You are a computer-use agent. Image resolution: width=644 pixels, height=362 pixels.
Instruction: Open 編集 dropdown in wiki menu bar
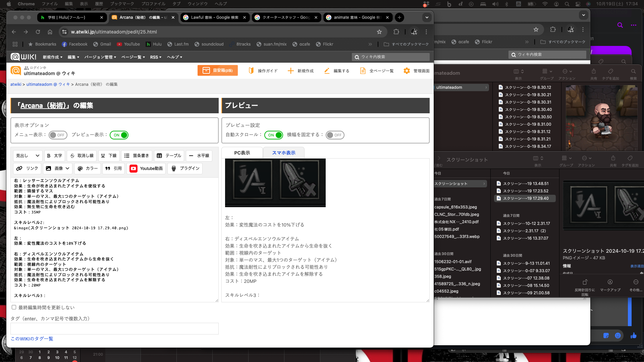click(x=73, y=57)
